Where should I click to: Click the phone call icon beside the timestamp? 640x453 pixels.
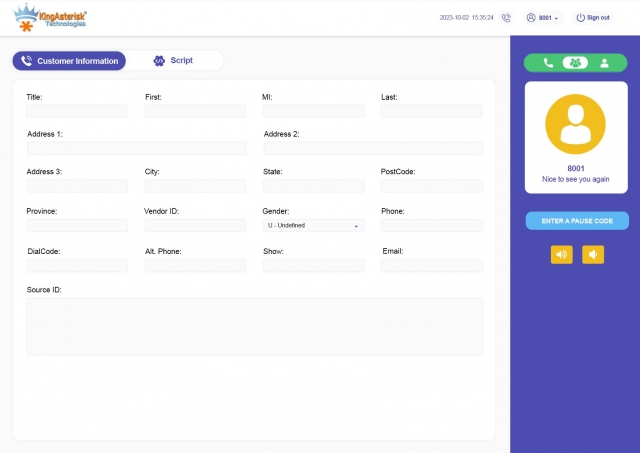(506, 18)
